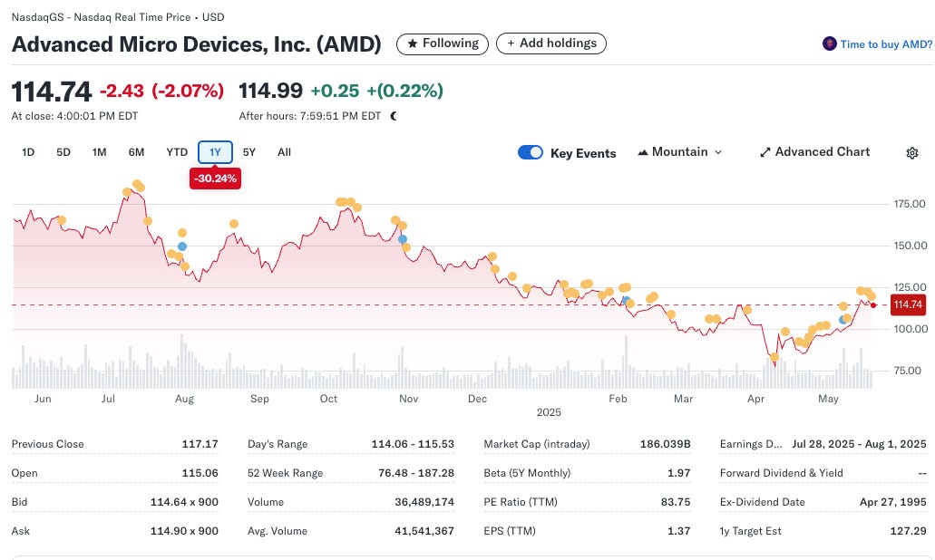Click the Volume value 36,489,174

click(424, 502)
